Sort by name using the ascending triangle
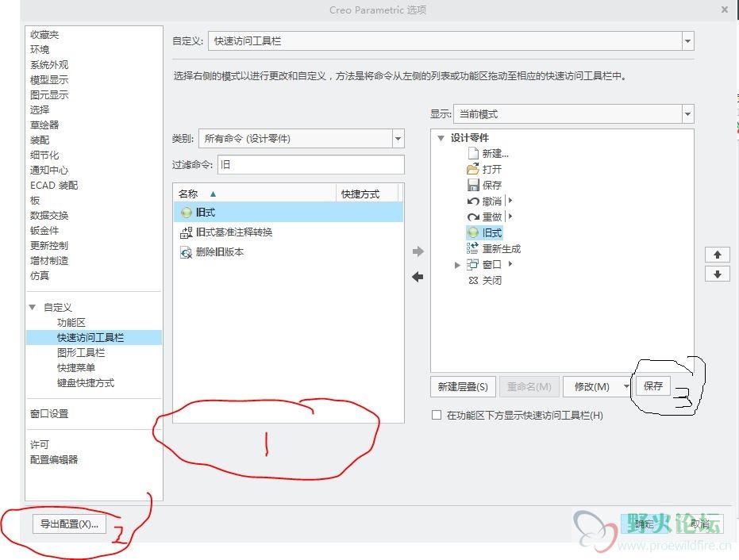Image resolution: width=739 pixels, height=560 pixels. (x=213, y=194)
